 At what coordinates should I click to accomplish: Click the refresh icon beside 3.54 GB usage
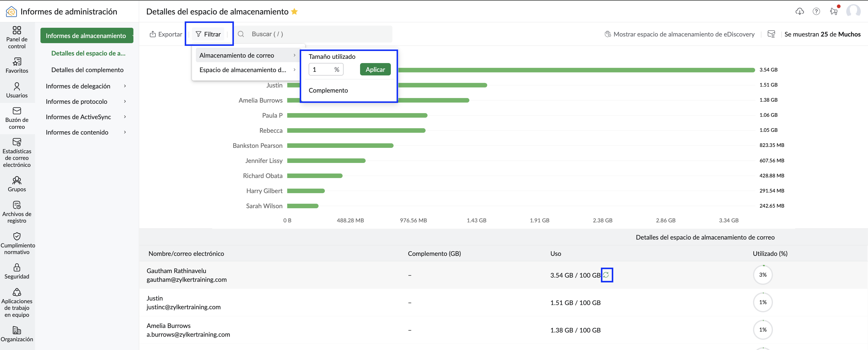click(x=606, y=275)
